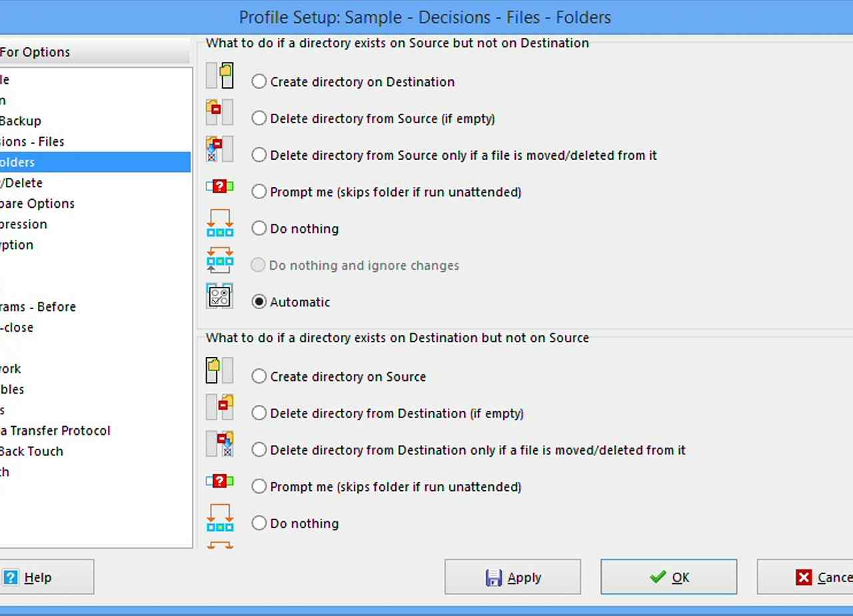The height and width of the screenshot is (616, 853).
Task: Confirm settings with the OK button
Action: (668, 577)
